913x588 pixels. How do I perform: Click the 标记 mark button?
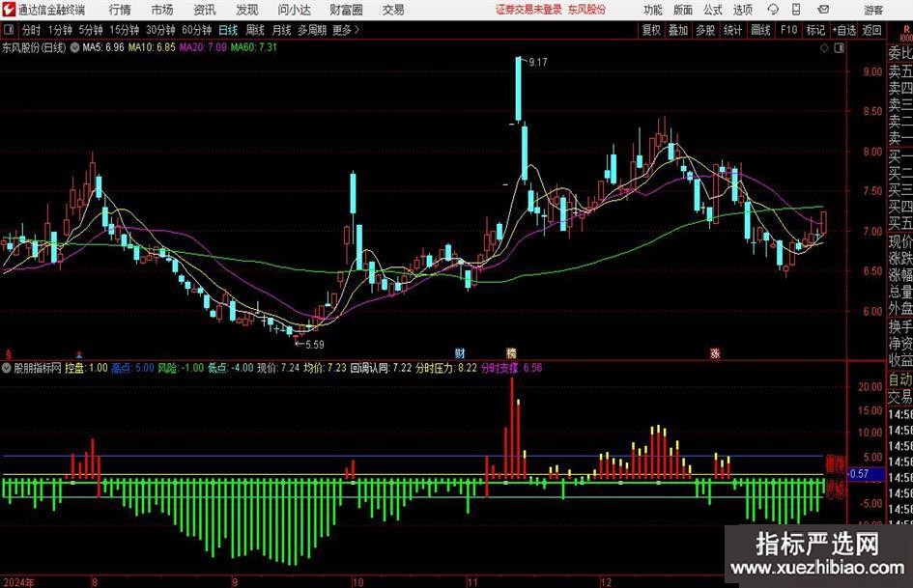(815, 30)
